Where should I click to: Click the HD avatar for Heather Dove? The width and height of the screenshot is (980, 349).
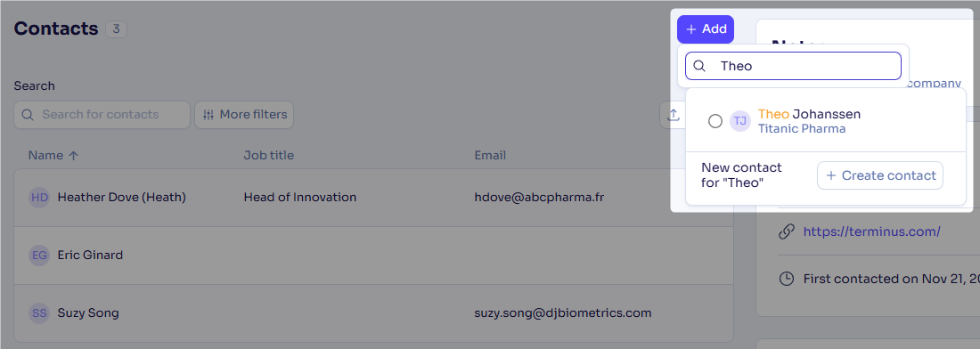point(39,198)
